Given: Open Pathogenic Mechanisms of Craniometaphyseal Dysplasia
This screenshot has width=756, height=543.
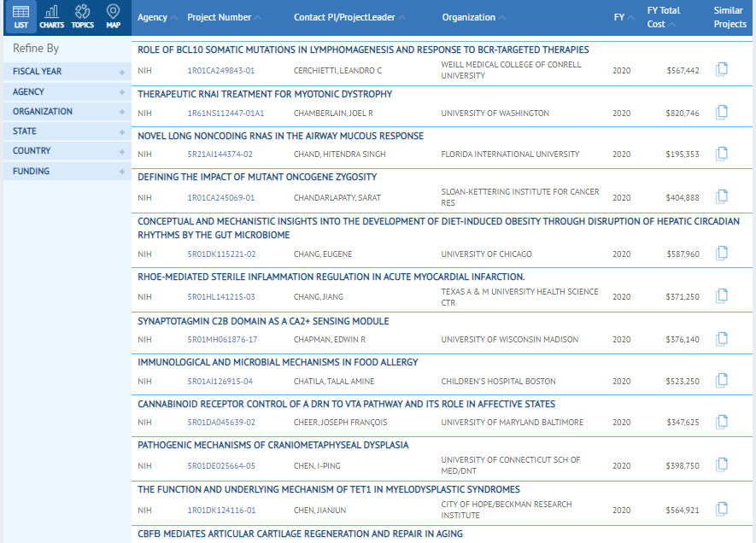Looking at the screenshot, I should click(x=273, y=445).
